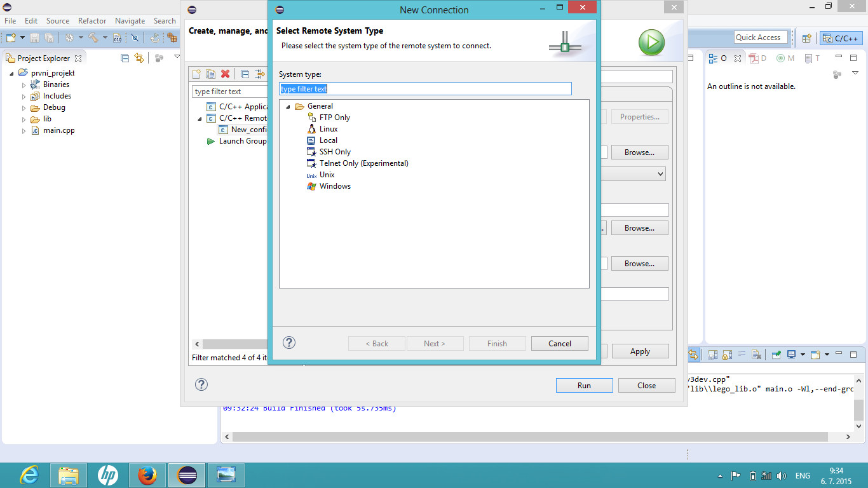Click the Open Perspective icon
The image size is (868, 488).
(806, 38)
